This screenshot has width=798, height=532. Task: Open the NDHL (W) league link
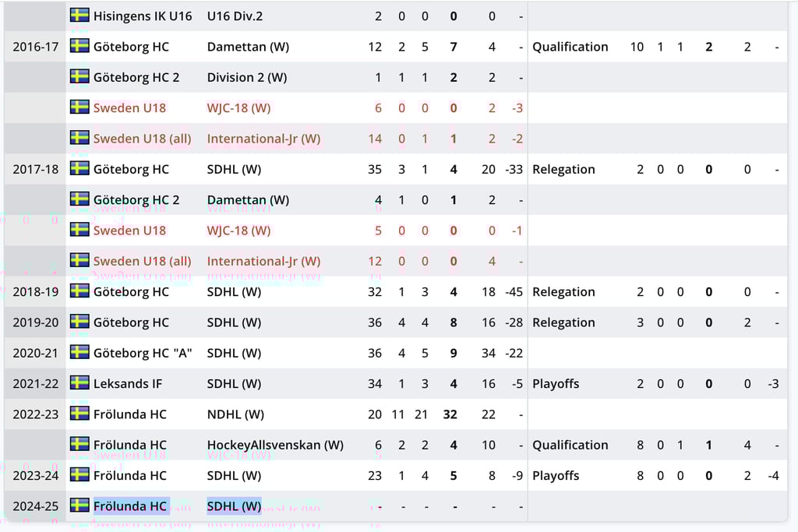click(x=235, y=414)
